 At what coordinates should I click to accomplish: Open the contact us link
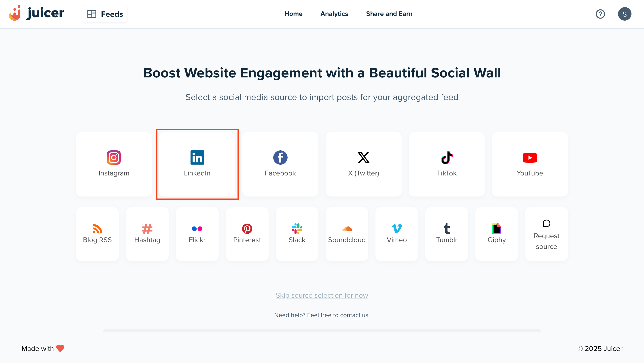click(354, 315)
